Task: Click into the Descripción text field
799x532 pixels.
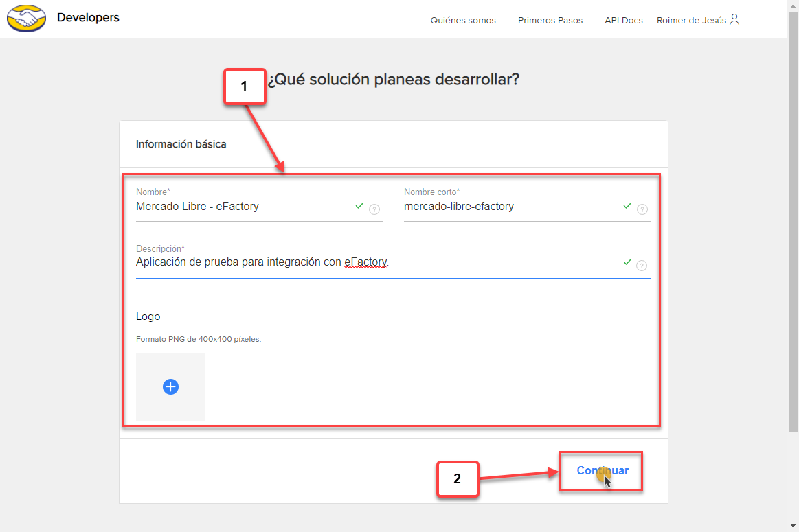Action: (371, 263)
